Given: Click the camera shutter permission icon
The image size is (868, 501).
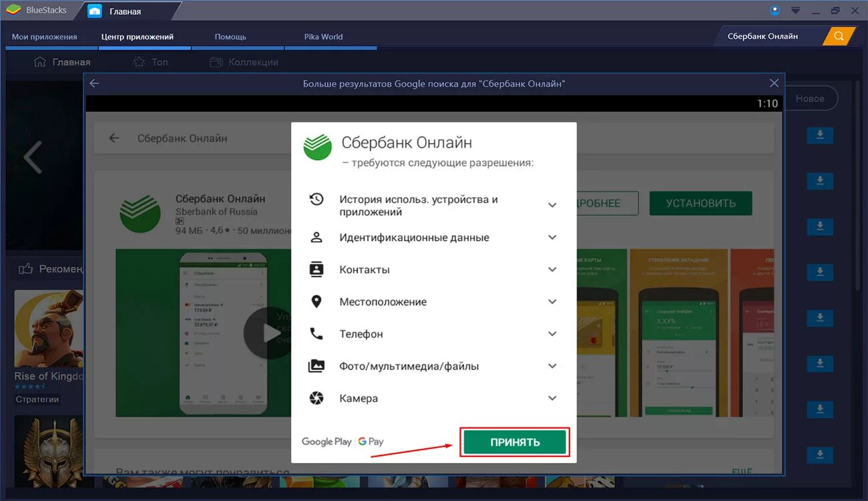Looking at the screenshot, I should pyautogui.click(x=316, y=398).
